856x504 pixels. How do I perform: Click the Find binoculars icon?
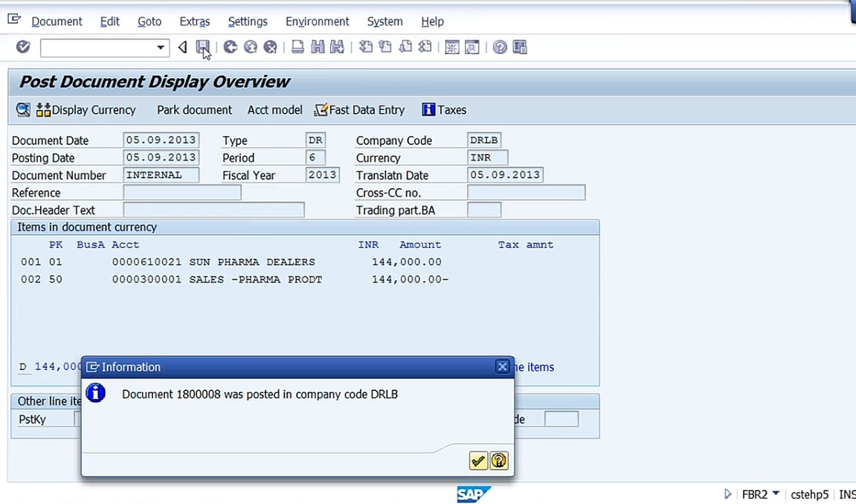tap(318, 48)
